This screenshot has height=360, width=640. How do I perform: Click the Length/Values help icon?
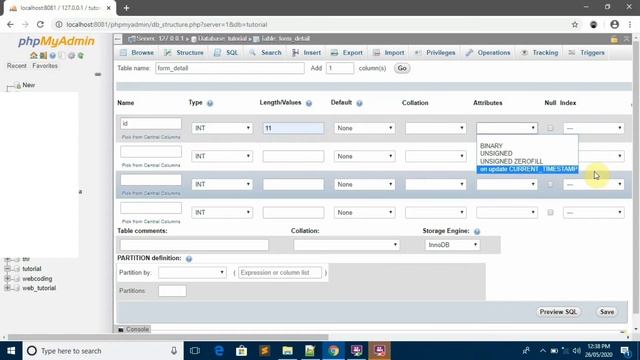pos(309,103)
